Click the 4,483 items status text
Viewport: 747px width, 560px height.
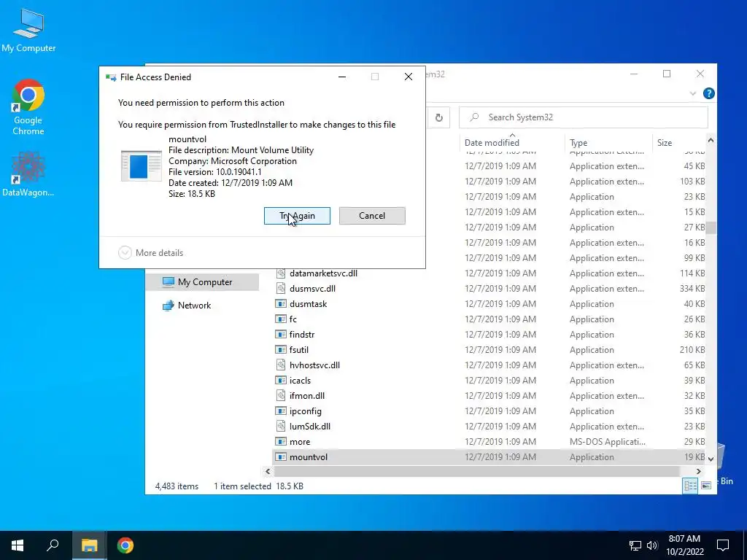(177, 486)
